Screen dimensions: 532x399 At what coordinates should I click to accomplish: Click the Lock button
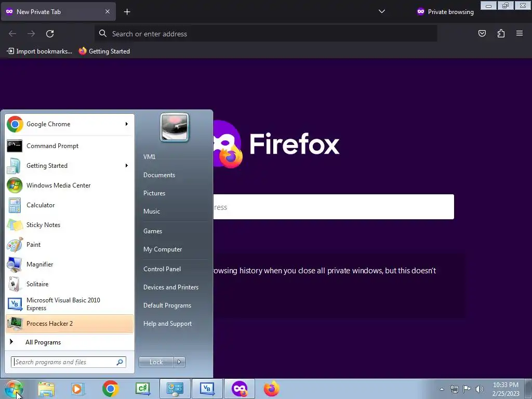pyautogui.click(x=156, y=362)
